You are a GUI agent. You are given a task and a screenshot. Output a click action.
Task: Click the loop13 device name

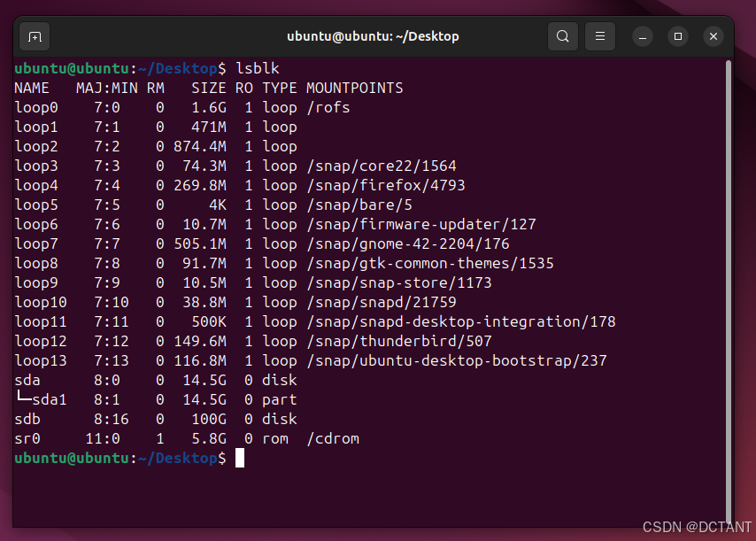click(41, 360)
